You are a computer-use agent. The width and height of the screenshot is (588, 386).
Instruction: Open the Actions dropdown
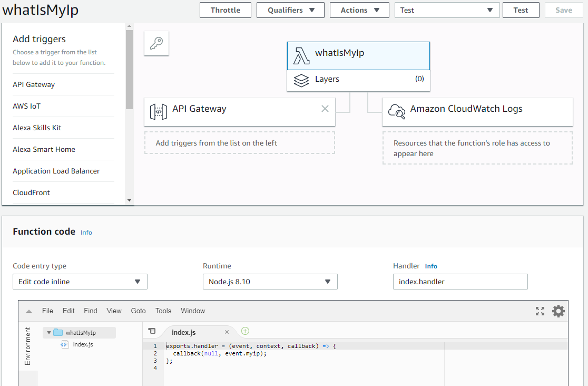coord(359,10)
